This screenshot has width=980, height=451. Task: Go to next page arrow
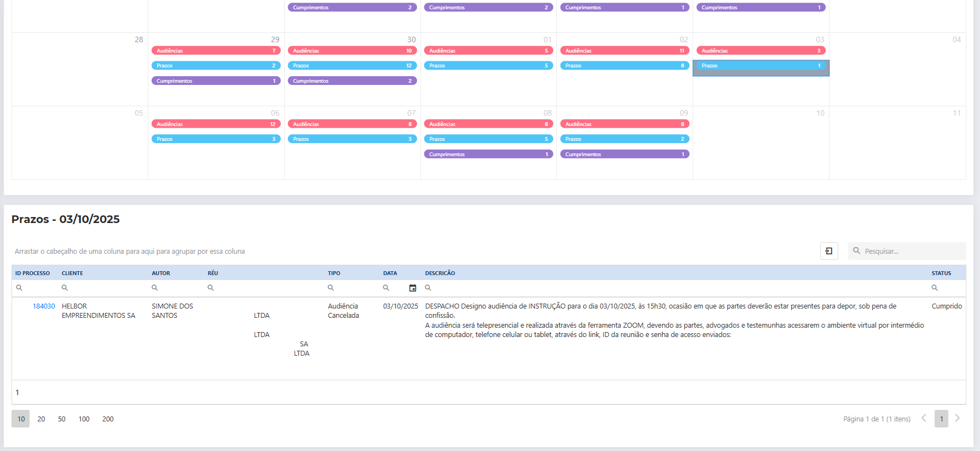[958, 418]
